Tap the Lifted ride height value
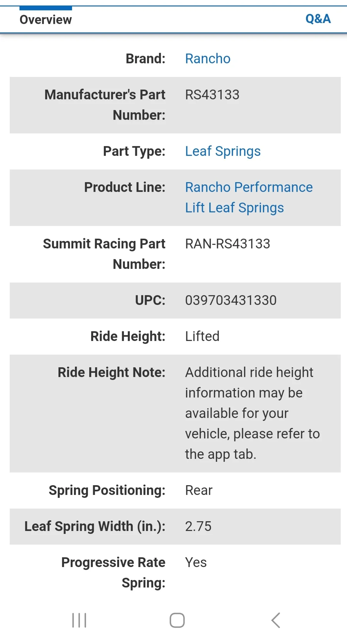 click(202, 336)
